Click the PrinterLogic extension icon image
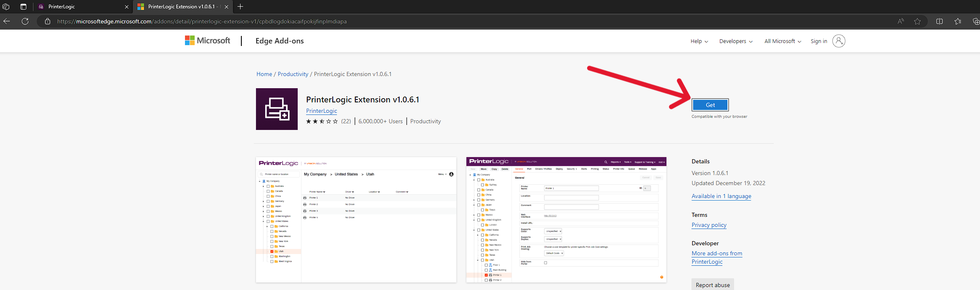This screenshot has width=980, height=290. 277,109
